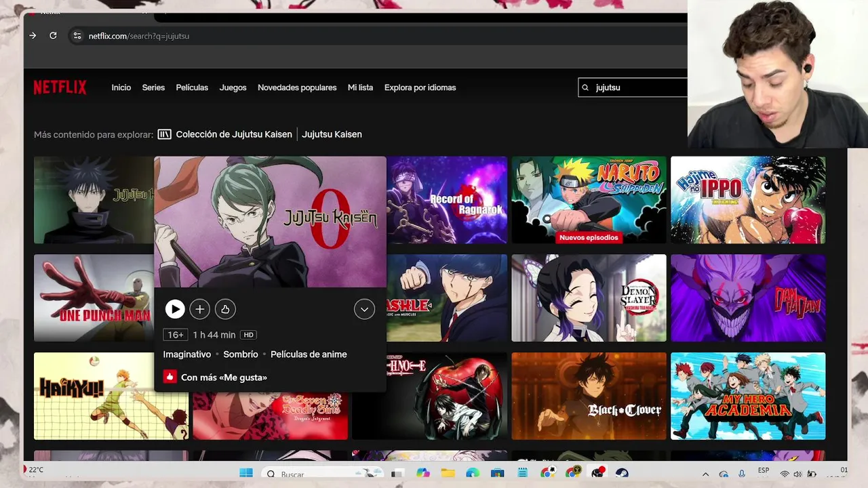Screen dimensions: 868x488
Task: Click the Jujutsu Kaisen 0 preview image
Action: pos(270,222)
